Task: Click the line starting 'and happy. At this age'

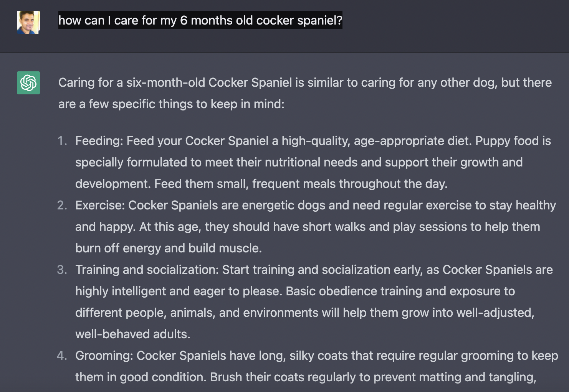Action: [x=307, y=227]
